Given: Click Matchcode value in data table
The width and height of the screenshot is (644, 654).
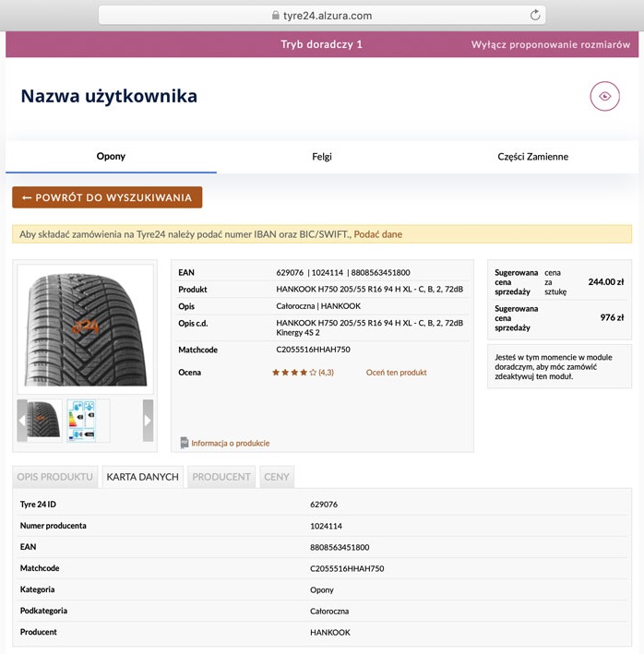Looking at the screenshot, I should pos(347,568).
